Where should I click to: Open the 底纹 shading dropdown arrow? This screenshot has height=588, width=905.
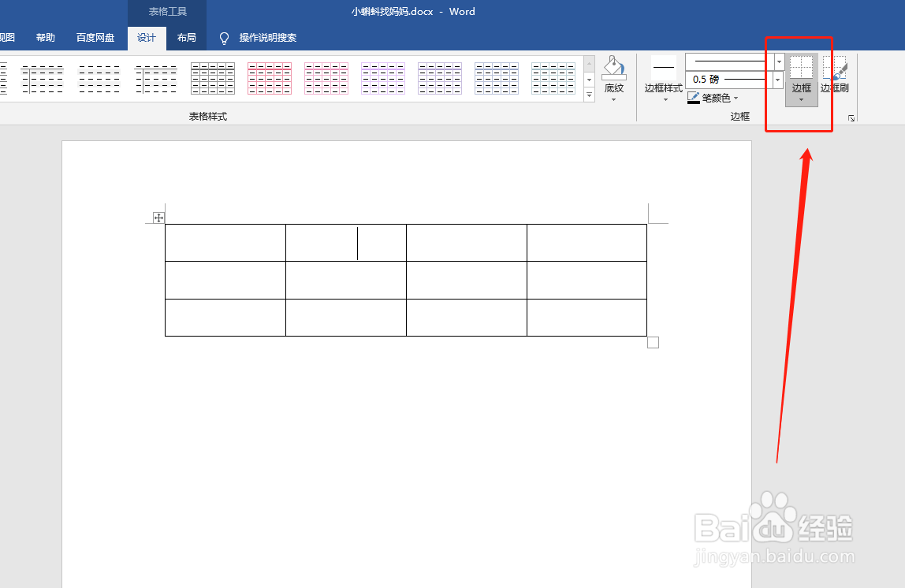click(x=613, y=100)
